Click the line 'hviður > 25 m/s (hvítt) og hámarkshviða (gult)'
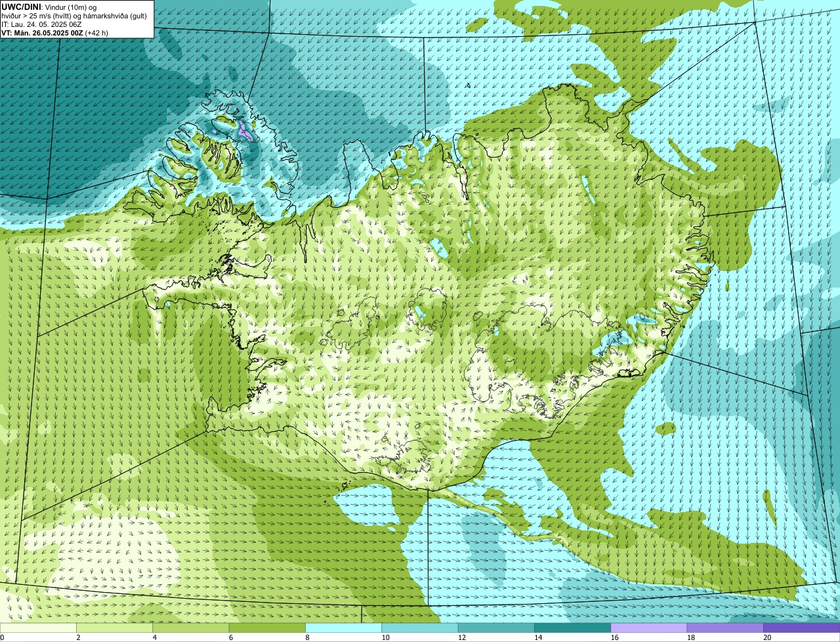840x642 pixels. coord(74,16)
